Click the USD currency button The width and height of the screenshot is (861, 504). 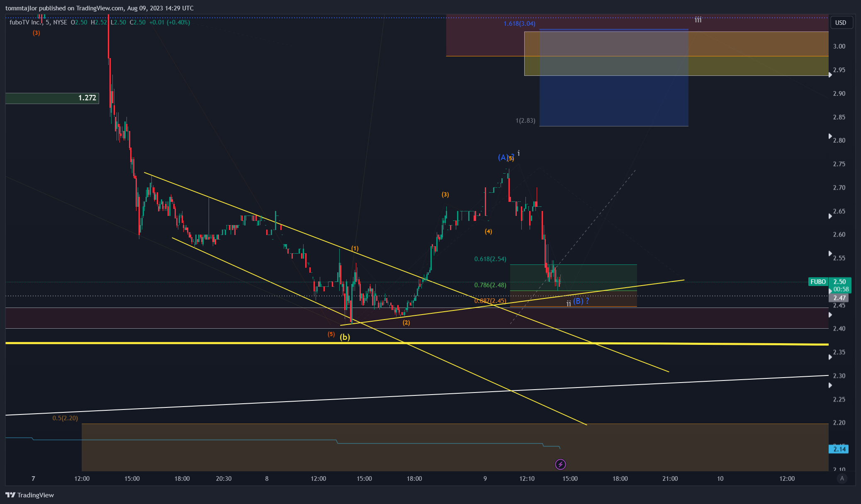841,22
